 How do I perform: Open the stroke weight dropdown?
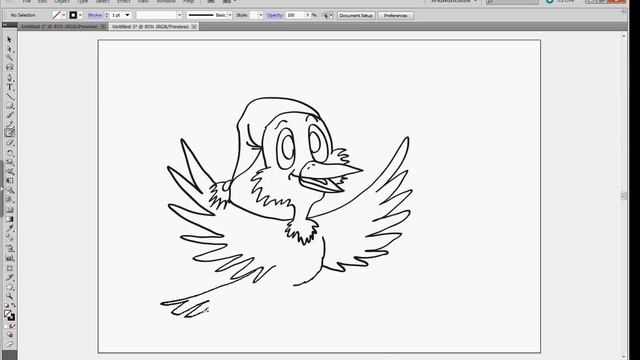coord(127,15)
